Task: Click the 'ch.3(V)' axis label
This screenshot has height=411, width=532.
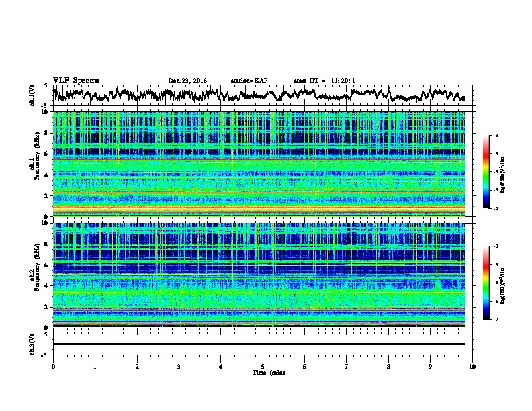Action: coord(32,345)
